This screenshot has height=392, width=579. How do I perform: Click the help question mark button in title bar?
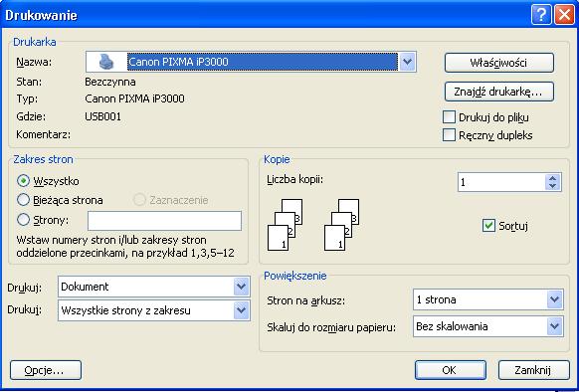[x=541, y=15]
